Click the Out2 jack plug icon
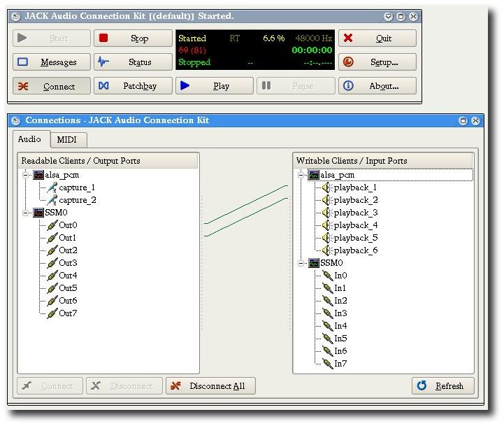This screenshot has height=426, width=504. click(x=52, y=250)
